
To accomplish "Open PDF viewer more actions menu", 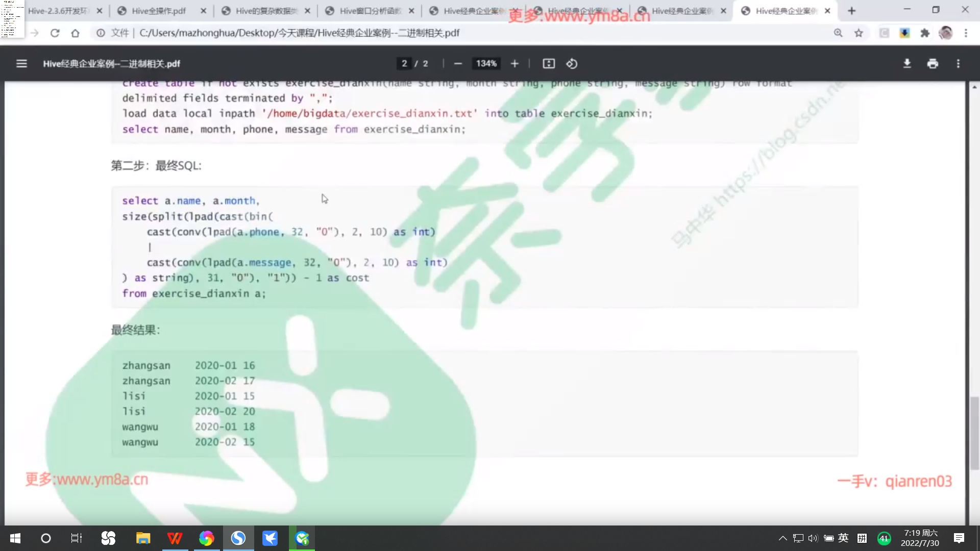I will click(x=958, y=64).
